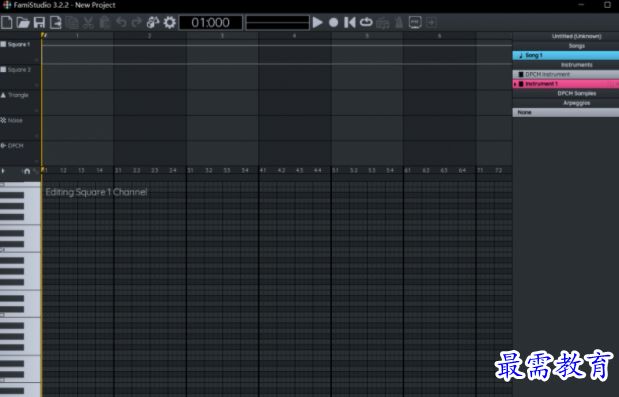Expand Instrument 1 envelope arrow
The width and height of the screenshot is (619, 397).
(515, 84)
